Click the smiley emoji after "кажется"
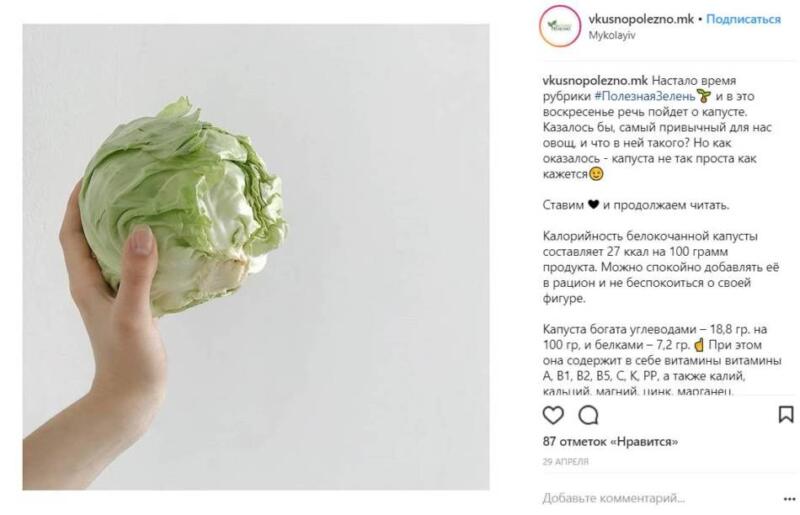 pyautogui.click(x=597, y=173)
